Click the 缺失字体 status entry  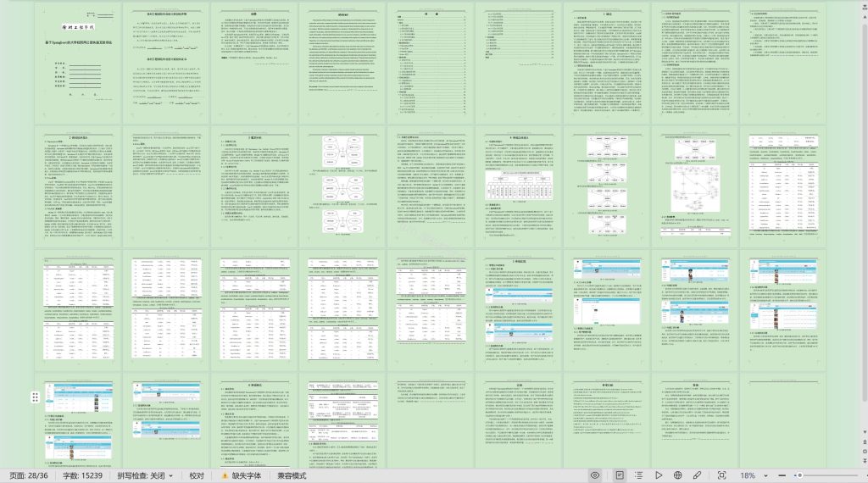(x=247, y=475)
